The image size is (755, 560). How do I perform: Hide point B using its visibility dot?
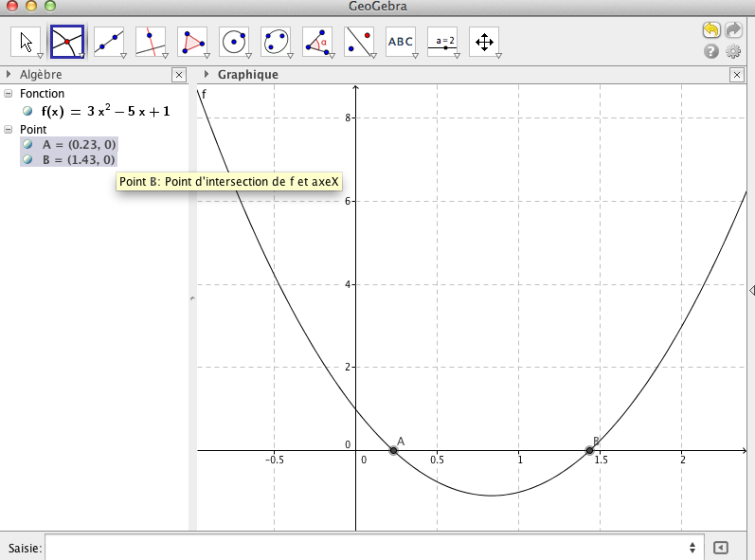pos(27,160)
